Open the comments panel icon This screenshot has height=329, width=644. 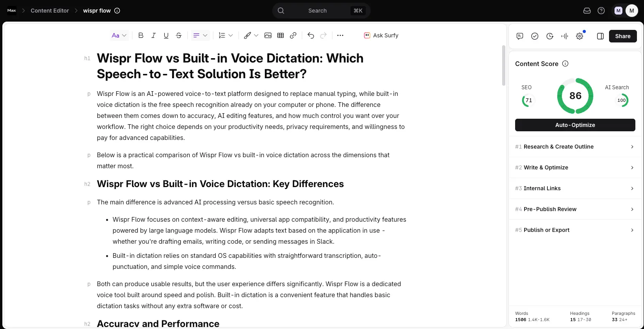click(x=520, y=36)
